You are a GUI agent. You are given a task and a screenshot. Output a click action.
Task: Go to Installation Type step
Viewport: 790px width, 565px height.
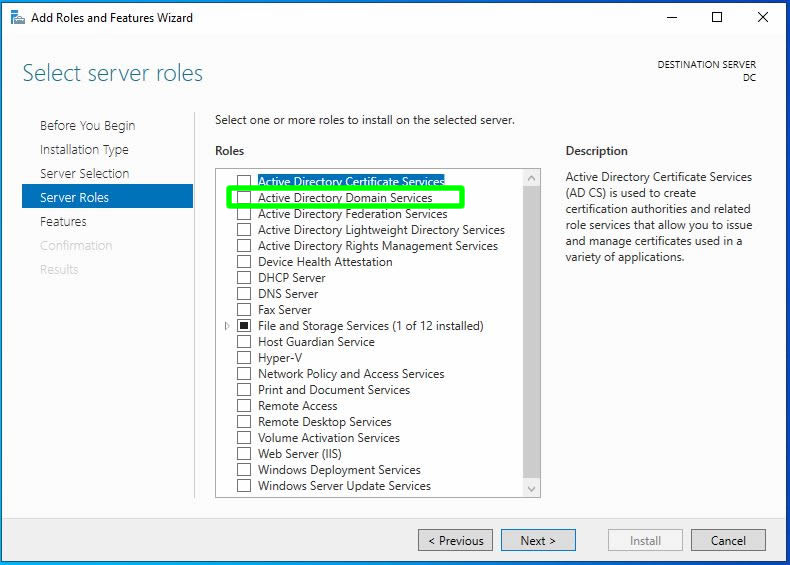pyautogui.click(x=84, y=150)
